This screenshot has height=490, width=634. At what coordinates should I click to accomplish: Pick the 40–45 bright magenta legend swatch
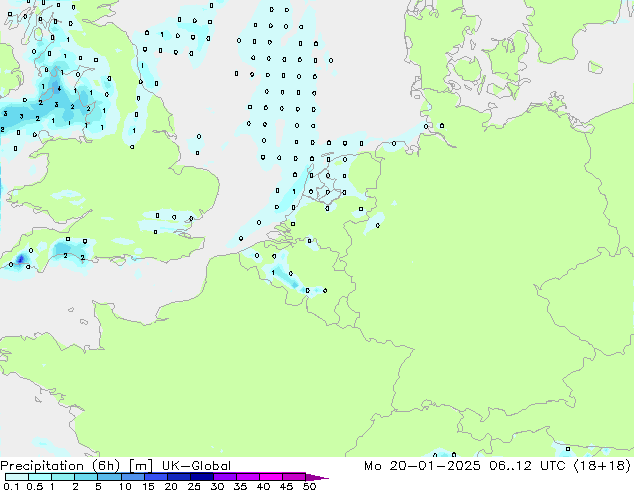click(271, 477)
